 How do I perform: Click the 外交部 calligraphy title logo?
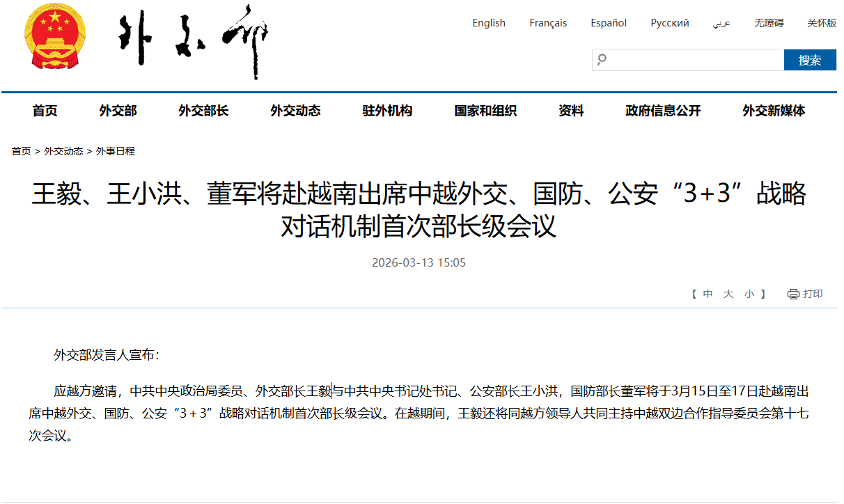pyautogui.click(x=194, y=42)
